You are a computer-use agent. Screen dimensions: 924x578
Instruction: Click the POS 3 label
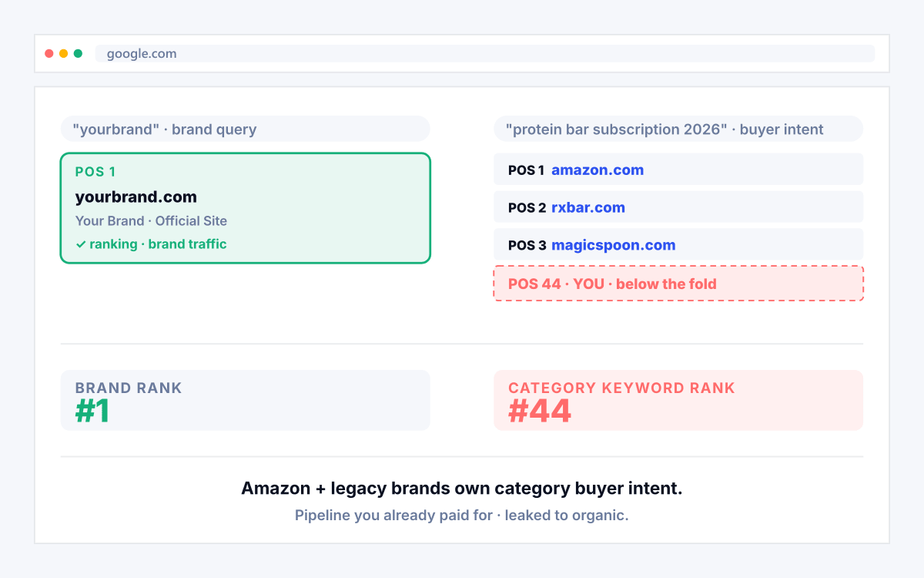527,245
